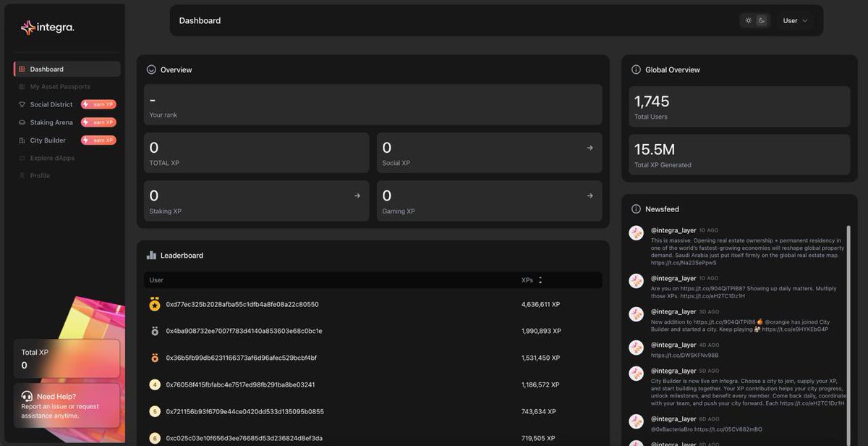
Task: Open Social XP arrow link
Action: pos(590,148)
